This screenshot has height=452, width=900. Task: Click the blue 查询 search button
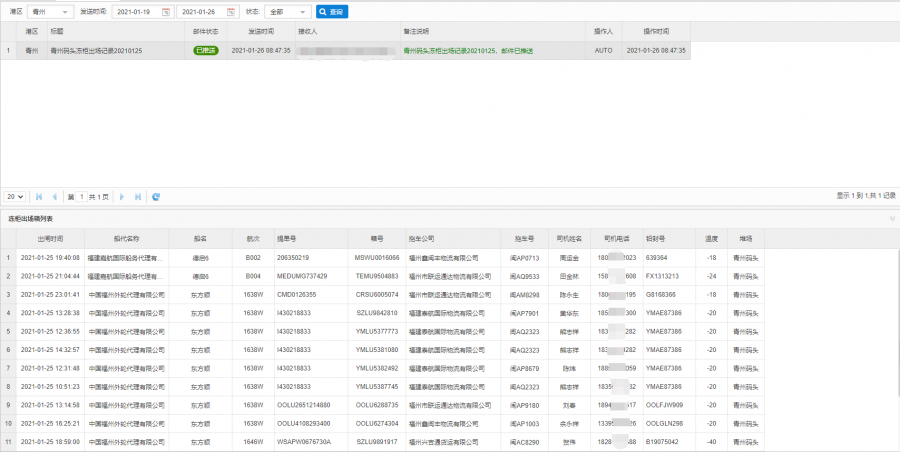tap(332, 12)
